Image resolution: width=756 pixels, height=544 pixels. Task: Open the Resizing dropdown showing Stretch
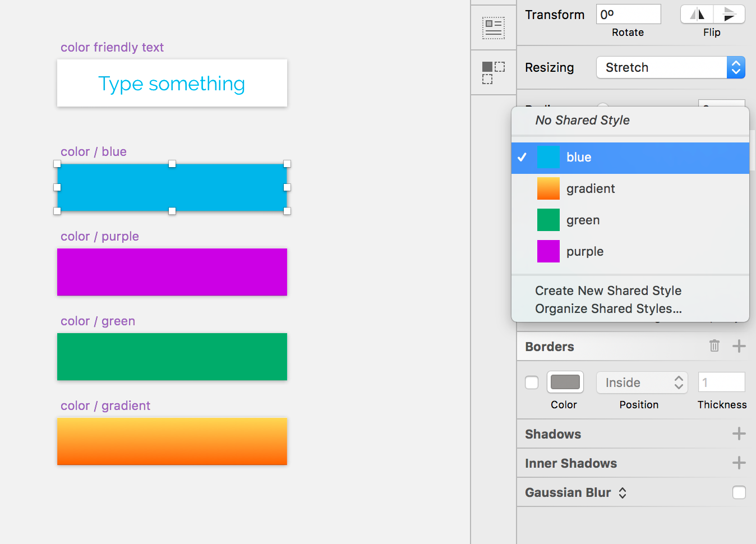(670, 67)
